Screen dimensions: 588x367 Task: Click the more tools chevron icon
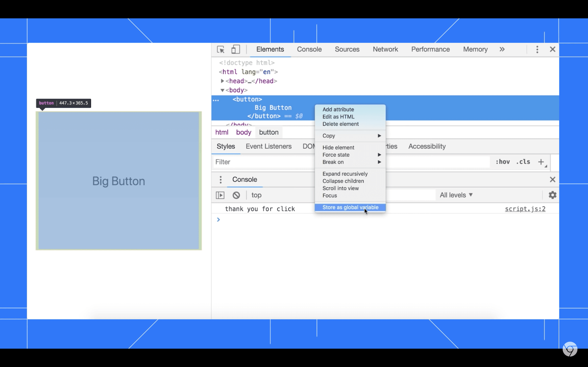(502, 50)
